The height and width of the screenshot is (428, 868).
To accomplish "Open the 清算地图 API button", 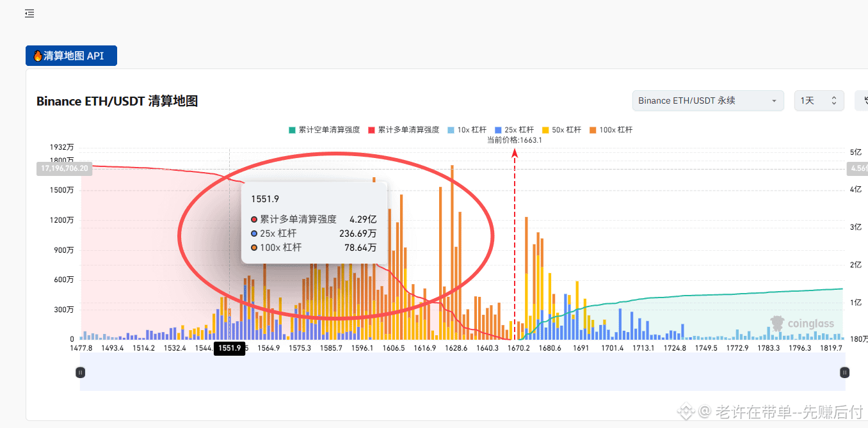I will click(71, 56).
